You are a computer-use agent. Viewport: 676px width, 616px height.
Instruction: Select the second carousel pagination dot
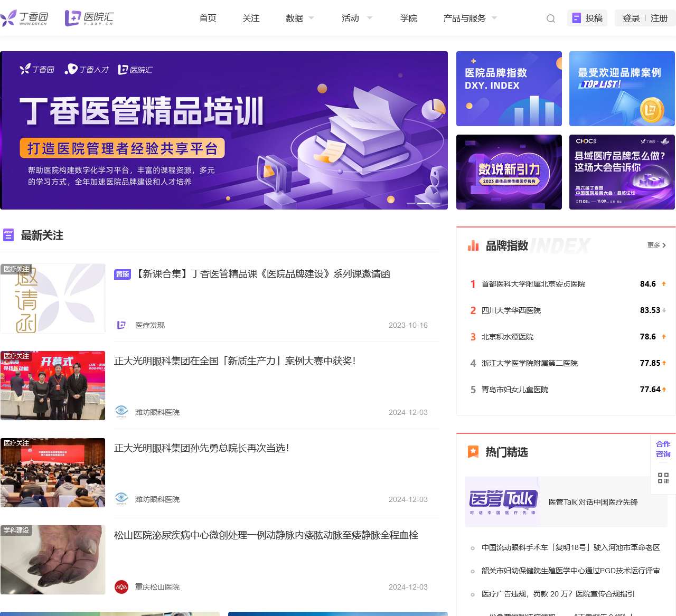click(424, 203)
